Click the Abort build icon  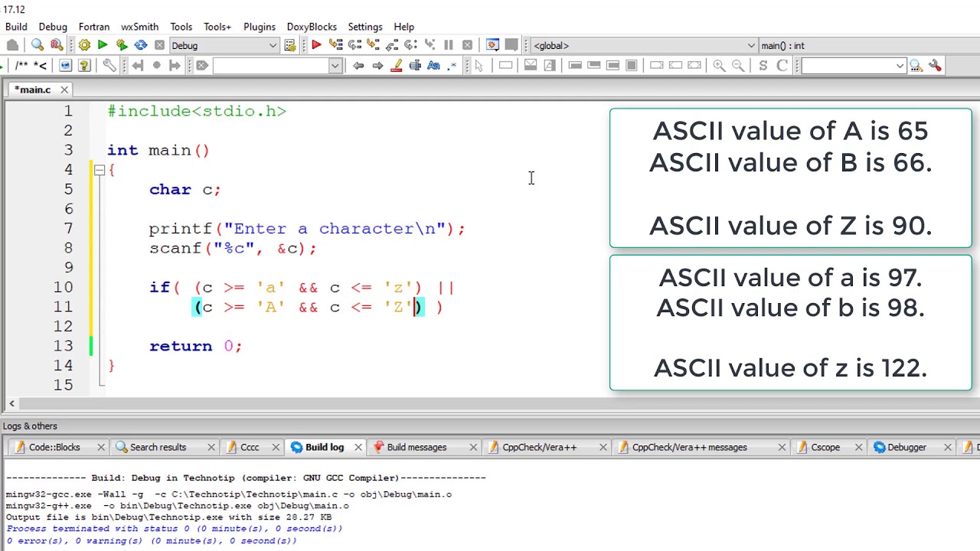click(x=159, y=45)
